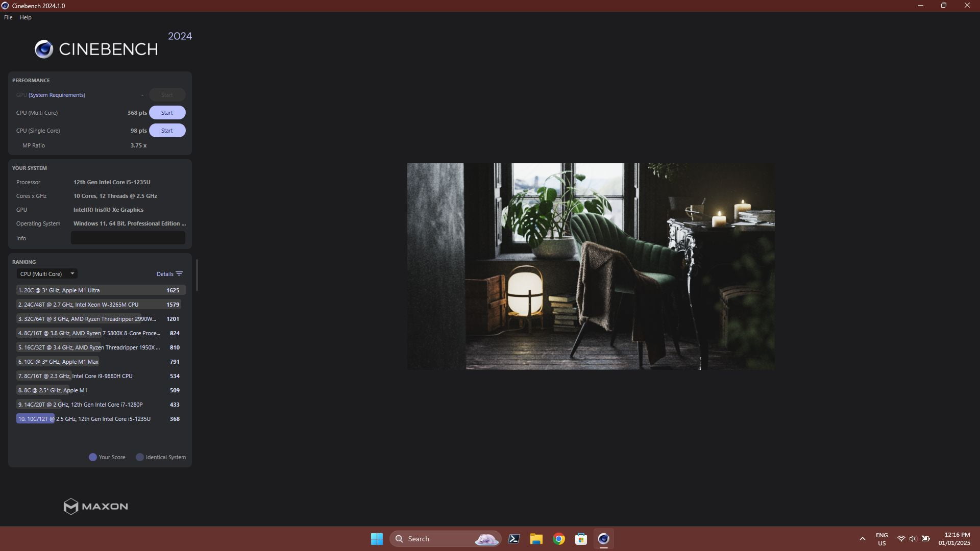Viewport: 980px width, 551px height.
Task: Select the Apple M1 Ultra ranking row
Action: [x=101, y=290]
